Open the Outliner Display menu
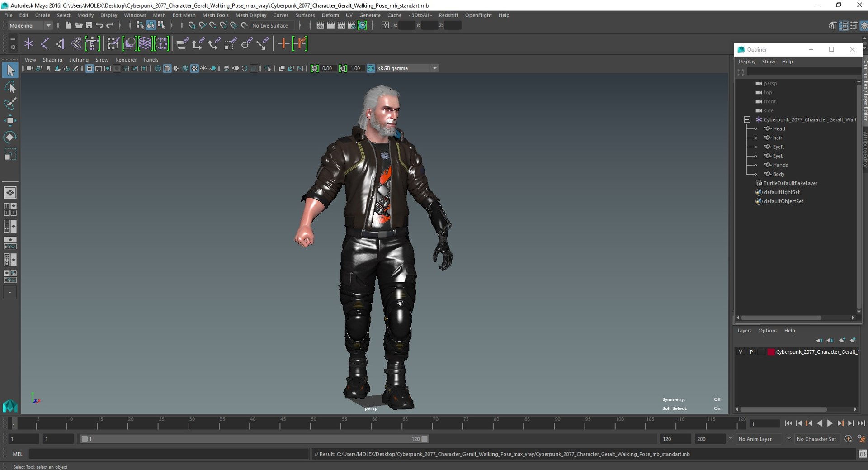868x470 pixels. (x=747, y=62)
